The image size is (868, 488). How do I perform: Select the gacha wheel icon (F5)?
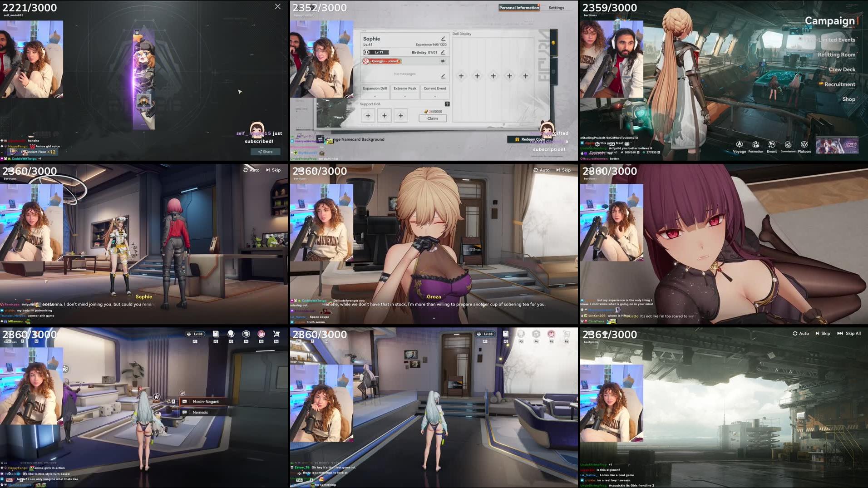[x=261, y=334]
